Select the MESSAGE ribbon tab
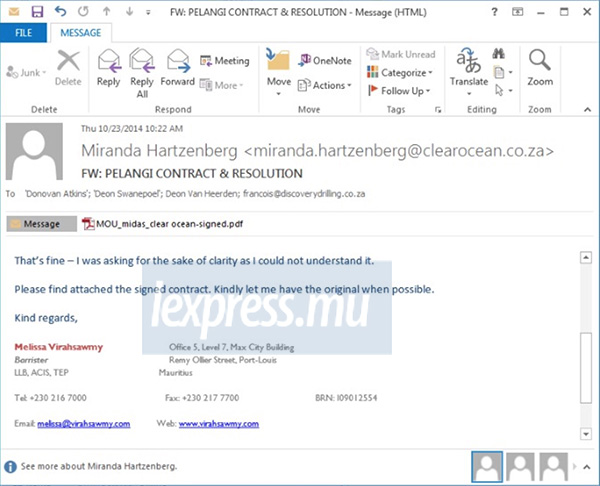This screenshot has height=486, width=600. click(81, 33)
